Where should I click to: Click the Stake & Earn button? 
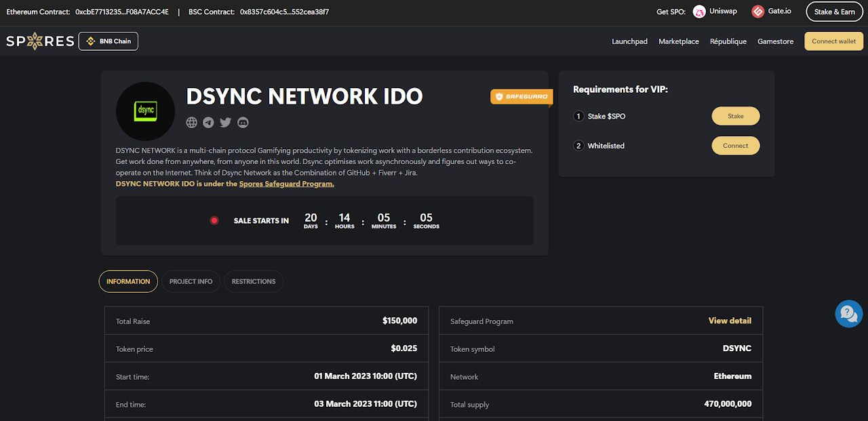pyautogui.click(x=834, y=12)
